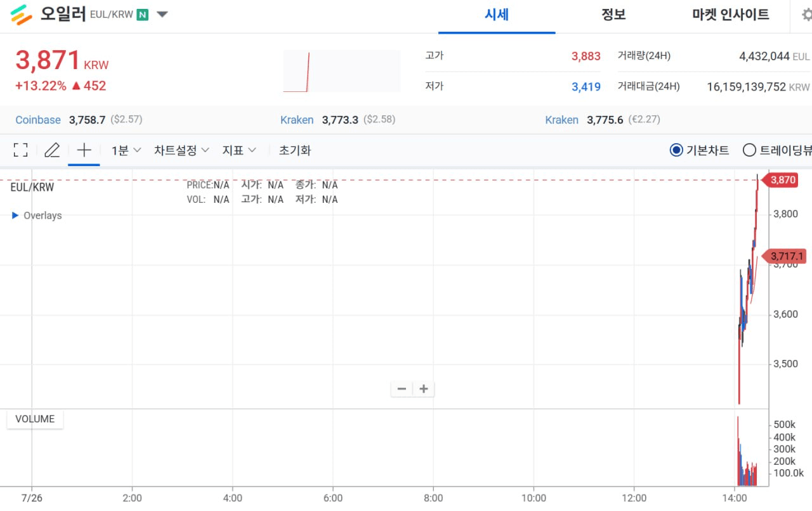
Task: Switch to the 시세 tab
Action: tap(497, 15)
